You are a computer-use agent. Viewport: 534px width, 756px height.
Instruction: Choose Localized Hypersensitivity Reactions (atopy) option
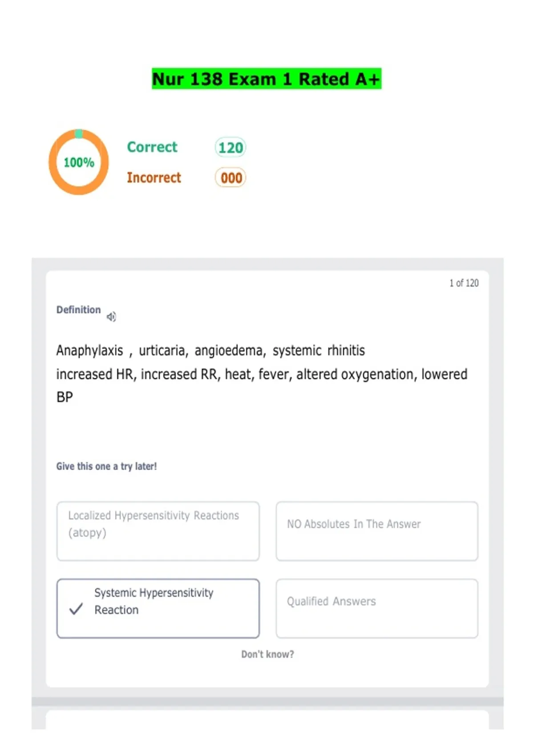(158, 531)
